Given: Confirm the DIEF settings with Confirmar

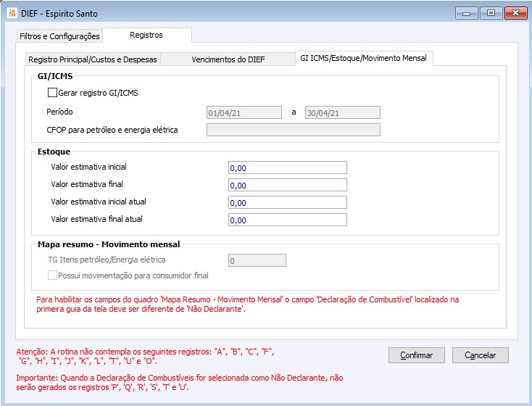Looking at the screenshot, I should point(416,355).
